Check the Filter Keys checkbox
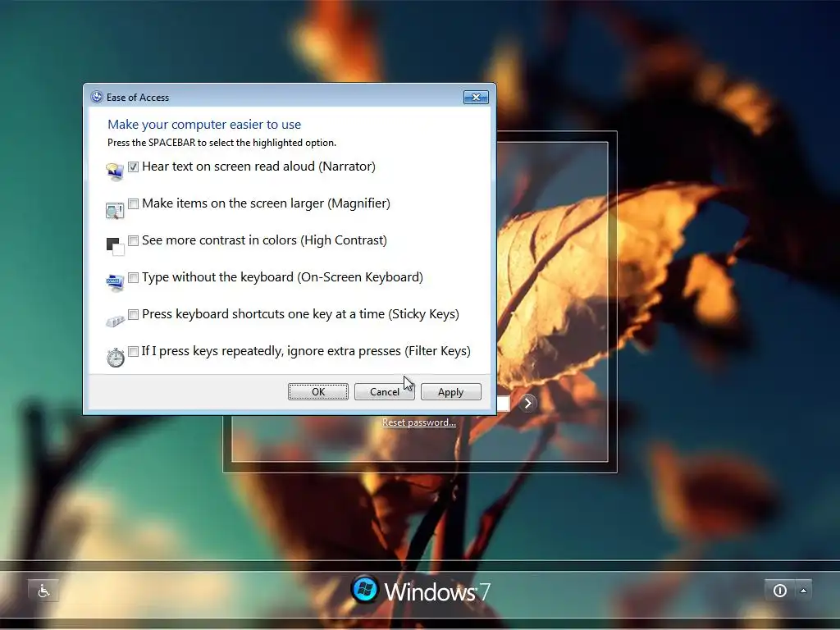The width and height of the screenshot is (840, 630). (134, 351)
